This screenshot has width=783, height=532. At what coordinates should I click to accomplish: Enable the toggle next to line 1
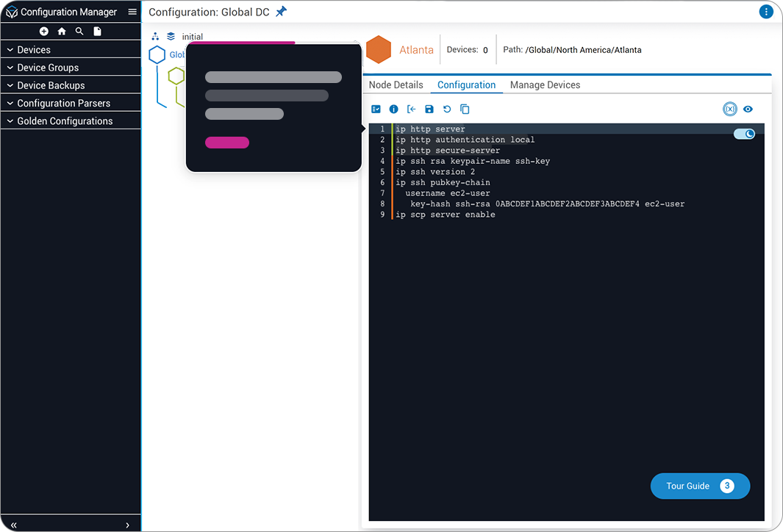tap(744, 134)
